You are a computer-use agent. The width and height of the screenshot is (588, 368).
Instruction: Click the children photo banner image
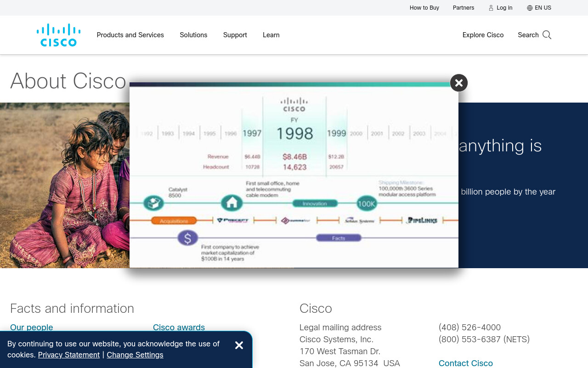pyautogui.click(x=65, y=185)
